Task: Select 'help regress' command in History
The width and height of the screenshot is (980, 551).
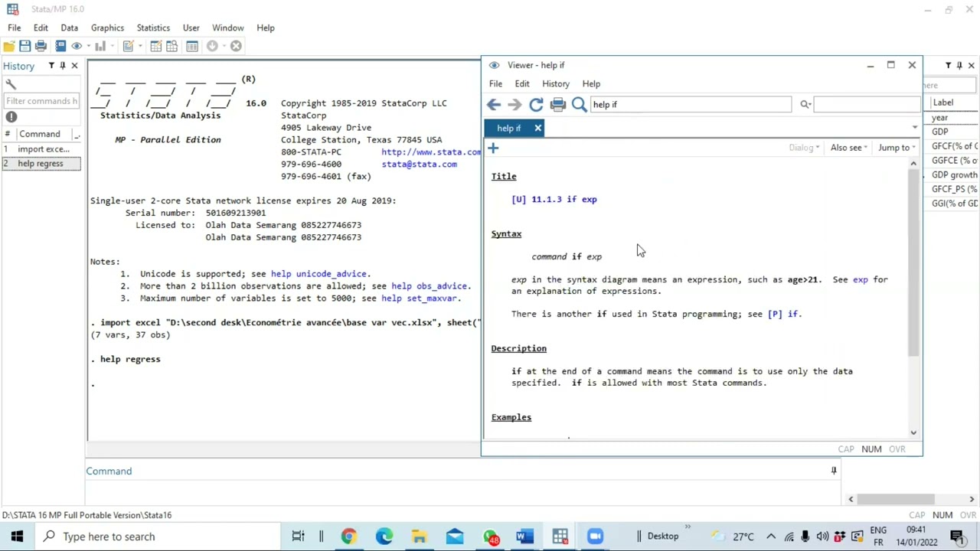Action: tap(41, 163)
